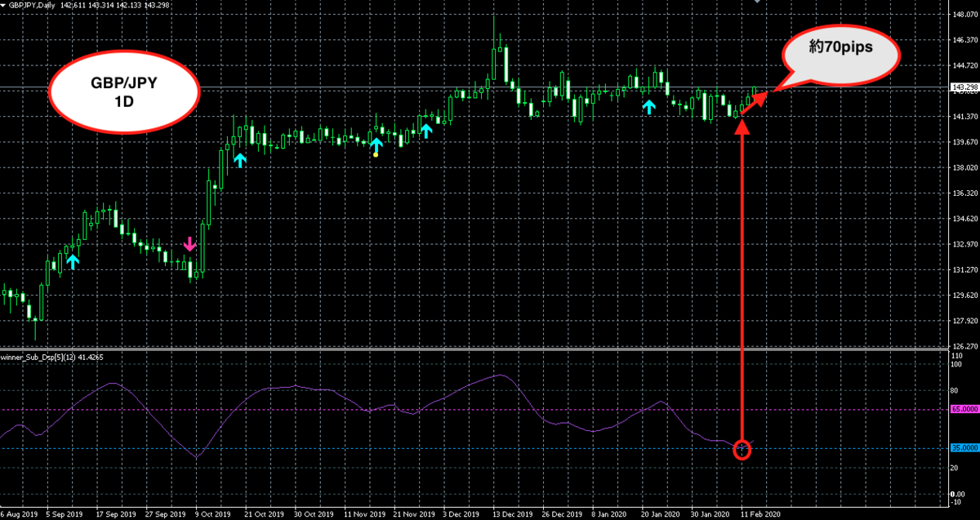
Task: Click the grey chart shift triangle on top edge
Action: point(757,2)
